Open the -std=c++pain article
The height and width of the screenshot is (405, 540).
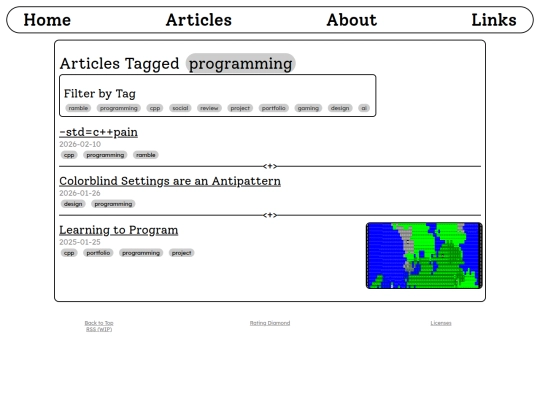point(98,132)
